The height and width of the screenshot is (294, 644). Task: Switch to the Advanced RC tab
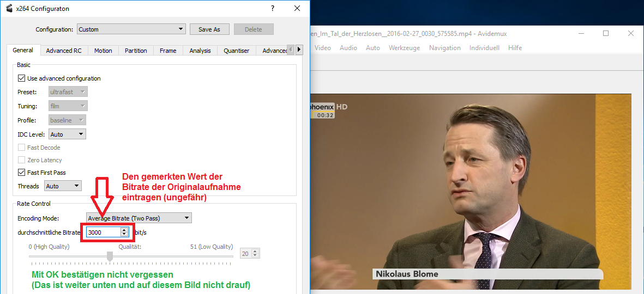click(63, 51)
